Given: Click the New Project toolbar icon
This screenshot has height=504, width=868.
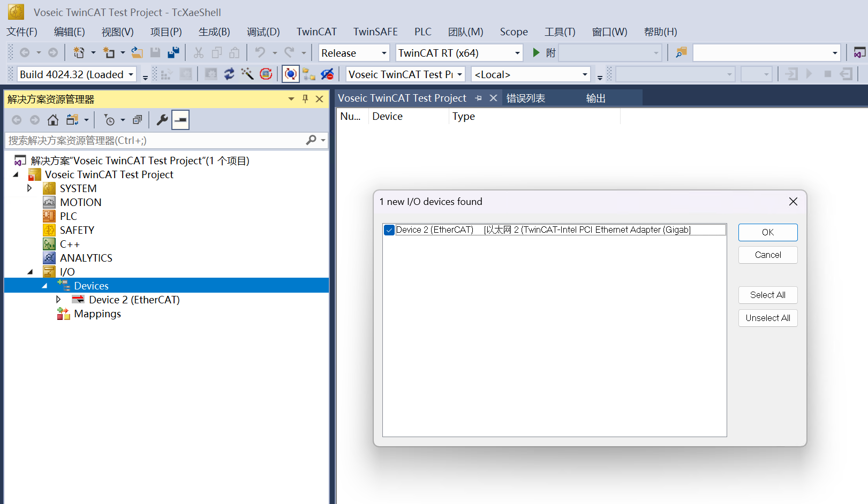Looking at the screenshot, I should (x=79, y=52).
